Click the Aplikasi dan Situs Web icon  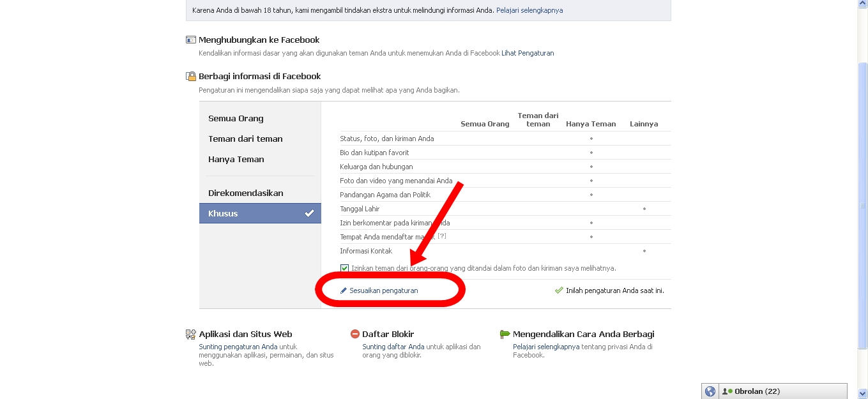pyautogui.click(x=190, y=334)
